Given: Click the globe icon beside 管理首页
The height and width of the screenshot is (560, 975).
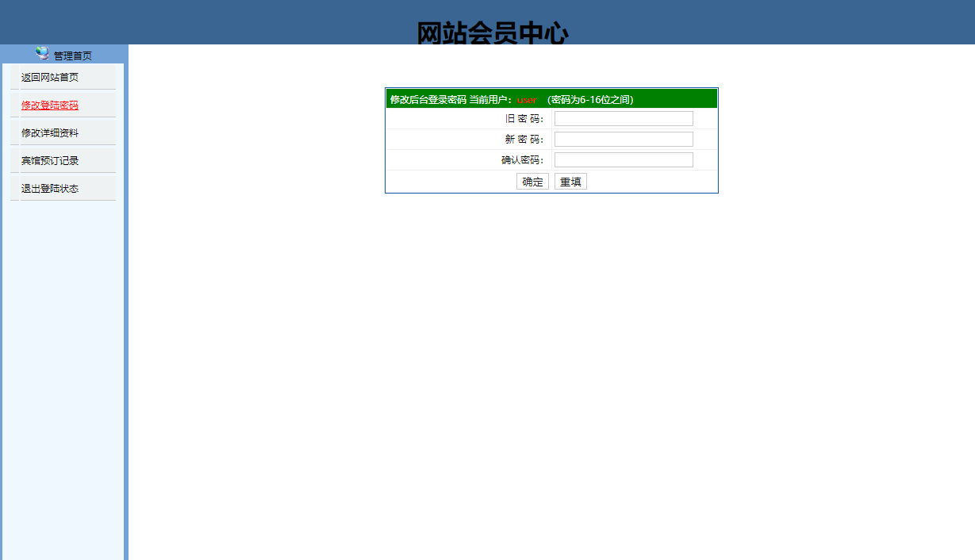Looking at the screenshot, I should pos(40,54).
